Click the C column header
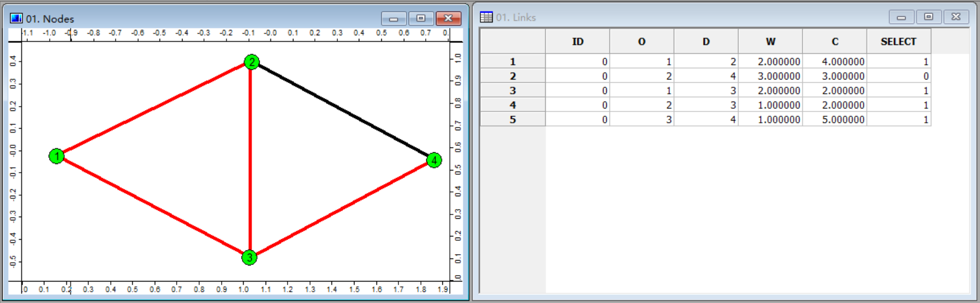Image resolution: width=980 pixels, height=303 pixels. point(834,41)
